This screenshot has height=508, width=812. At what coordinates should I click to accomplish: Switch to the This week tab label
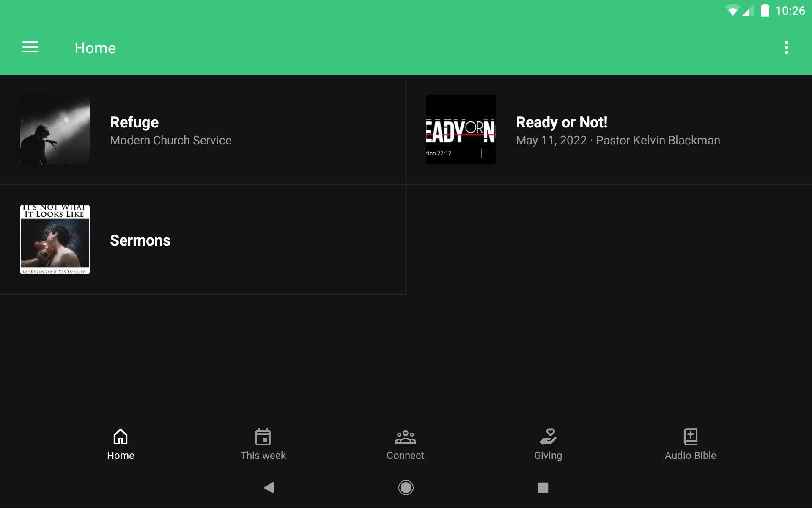[263, 456]
